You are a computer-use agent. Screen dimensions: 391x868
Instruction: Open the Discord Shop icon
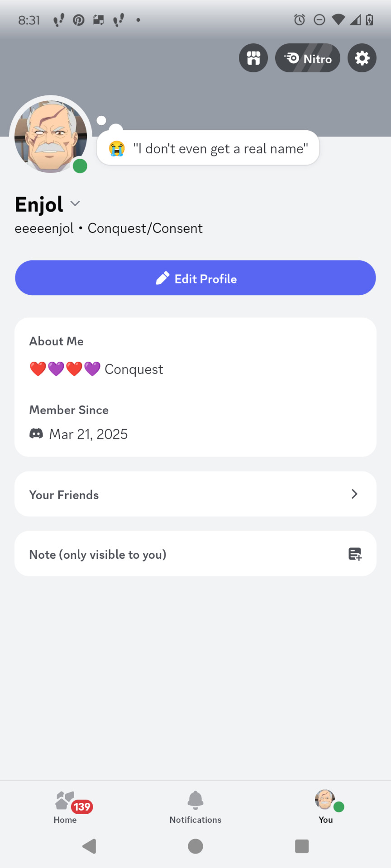253,58
